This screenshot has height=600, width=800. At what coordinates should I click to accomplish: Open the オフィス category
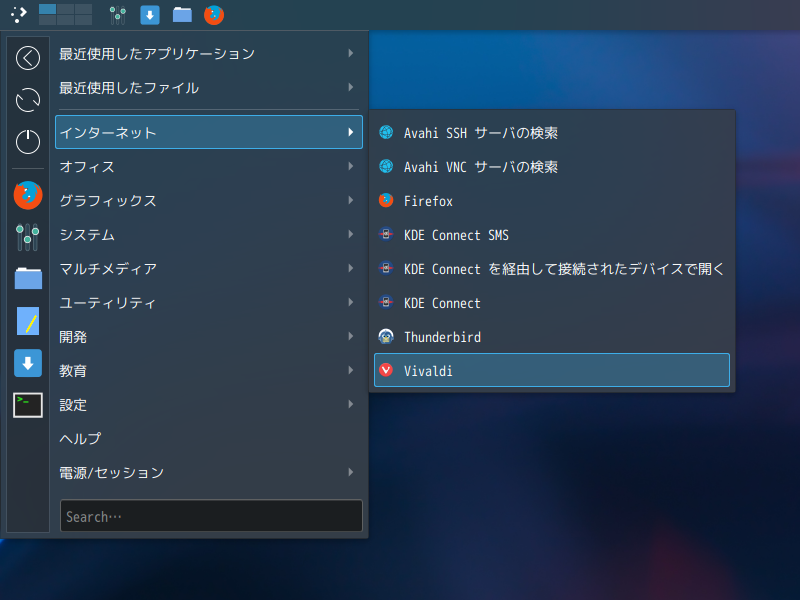(x=209, y=166)
